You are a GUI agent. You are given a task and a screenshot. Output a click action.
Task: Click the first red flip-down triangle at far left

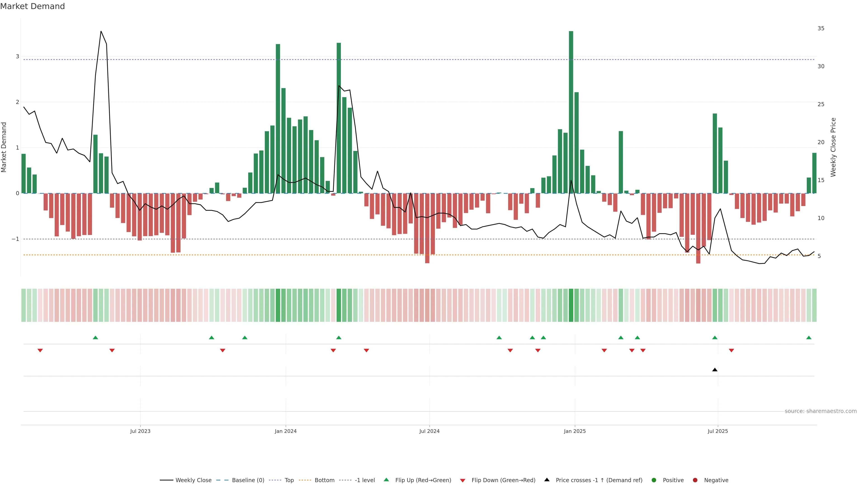[40, 351]
